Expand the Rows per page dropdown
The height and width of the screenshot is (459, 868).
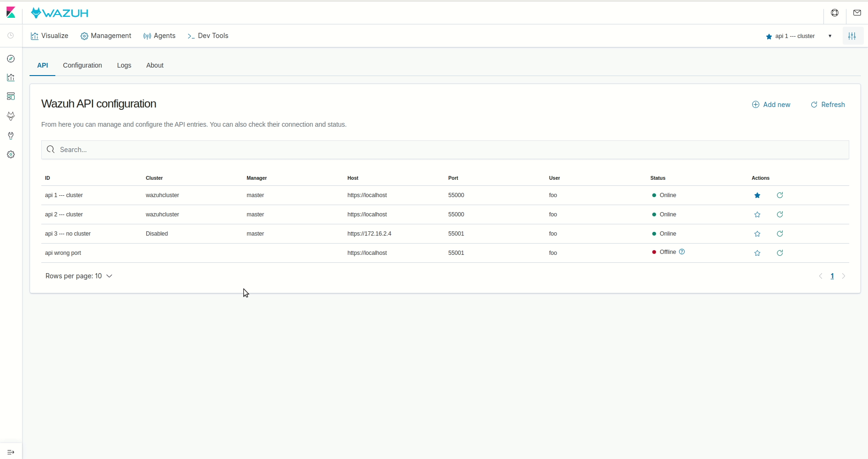pos(78,276)
